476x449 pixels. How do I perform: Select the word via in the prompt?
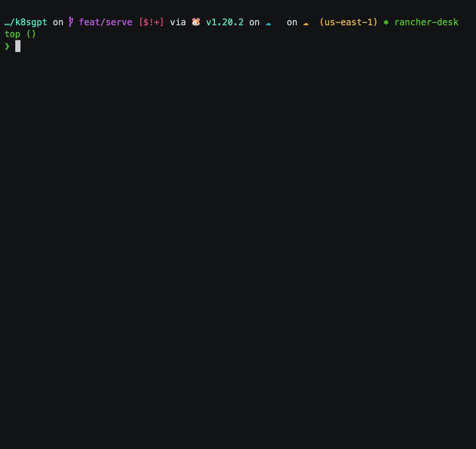(x=178, y=22)
